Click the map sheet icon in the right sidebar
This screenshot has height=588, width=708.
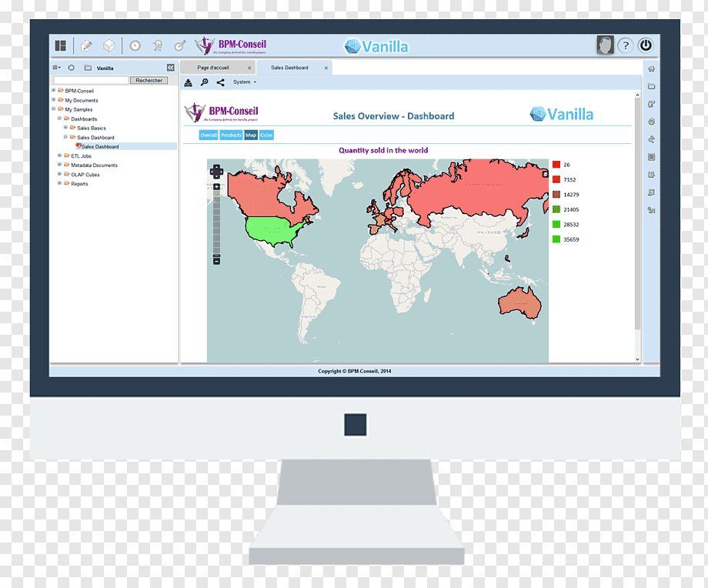pyautogui.click(x=652, y=192)
